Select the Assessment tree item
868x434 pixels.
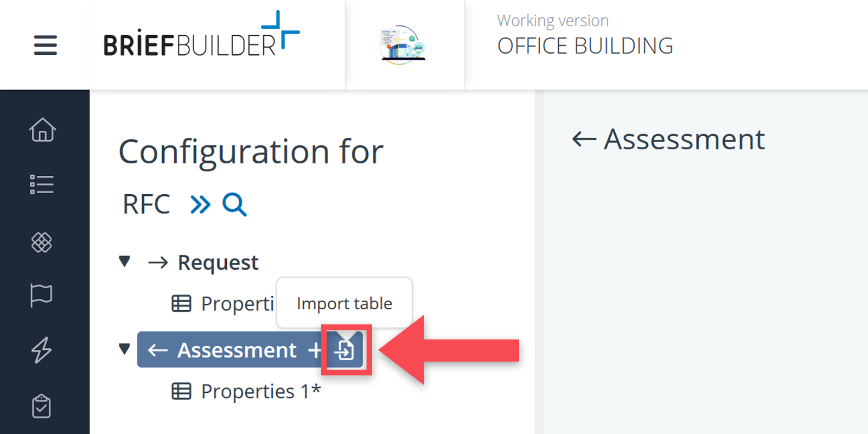click(237, 350)
